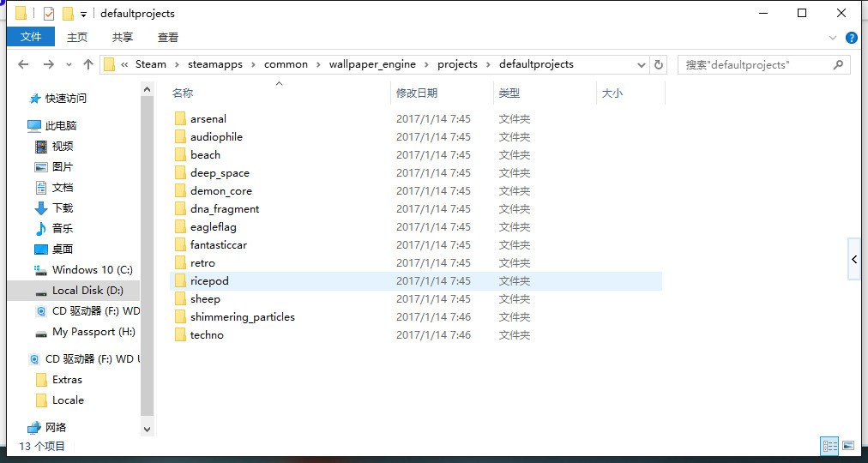Click the Properties icon in title bar

(x=49, y=14)
